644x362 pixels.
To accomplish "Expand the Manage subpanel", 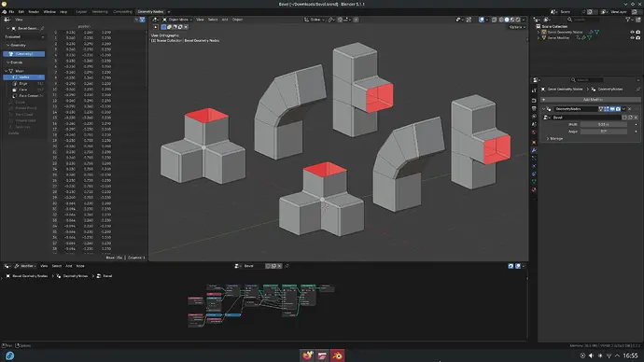I will point(554,139).
